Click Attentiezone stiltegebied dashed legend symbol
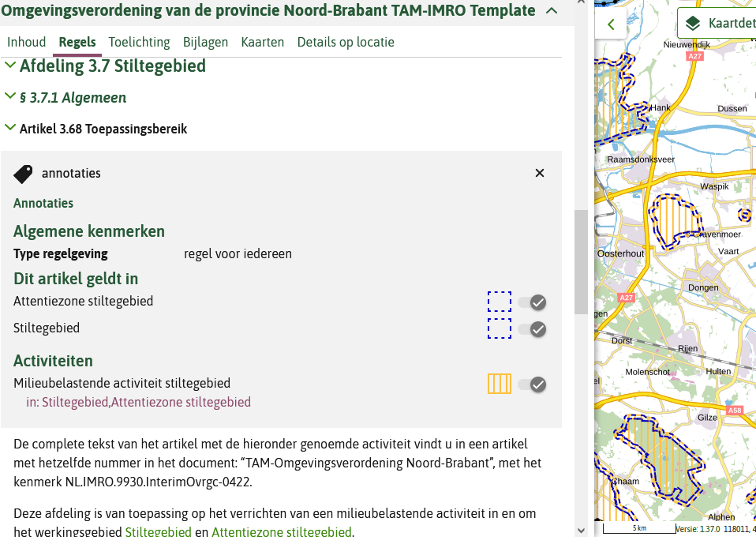The height and width of the screenshot is (544, 756). (x=500, y=302)
